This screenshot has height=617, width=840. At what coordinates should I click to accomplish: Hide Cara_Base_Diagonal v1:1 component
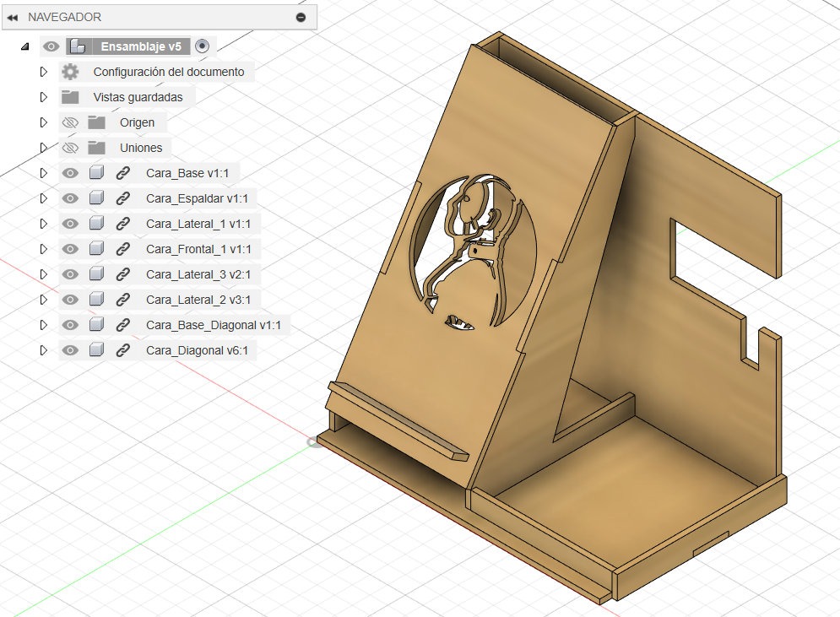point(70,325)
